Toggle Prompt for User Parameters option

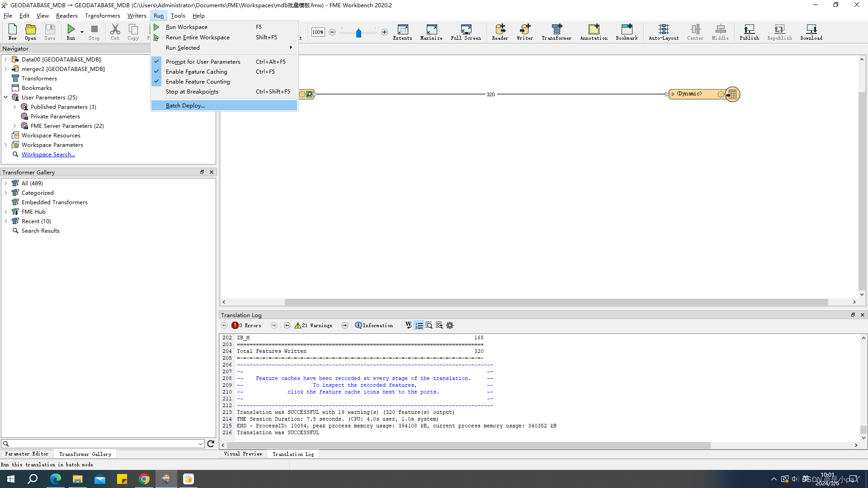(203, 61)
